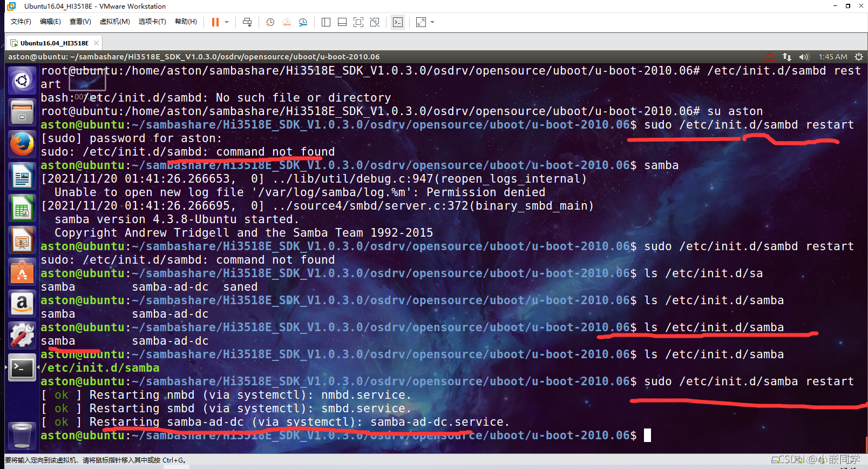868x469 pixels.
Task: Click 'No such file or directory' error text
Action: [x=303, y=98]
